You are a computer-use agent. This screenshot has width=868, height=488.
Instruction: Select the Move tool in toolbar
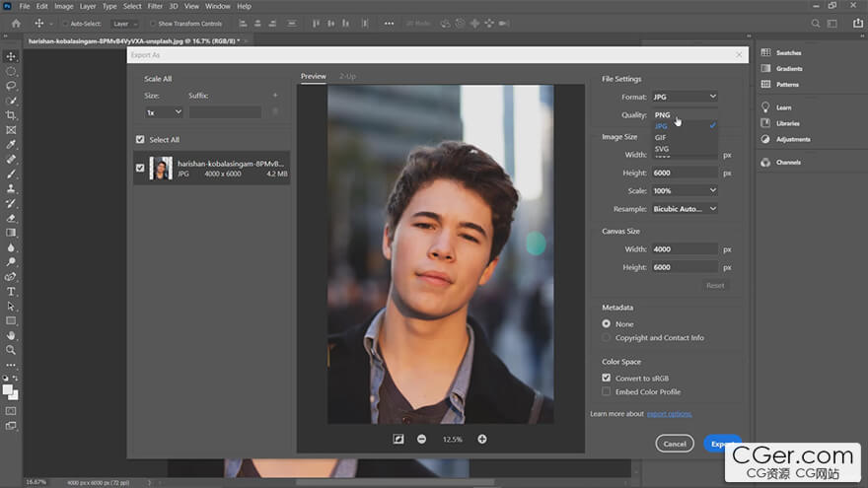click(x=11, y=56)
